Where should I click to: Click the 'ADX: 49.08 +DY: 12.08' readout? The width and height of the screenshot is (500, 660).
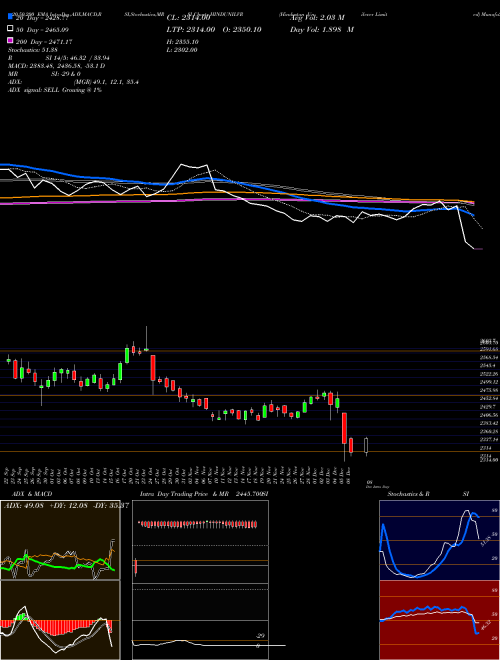pos(46,505)
